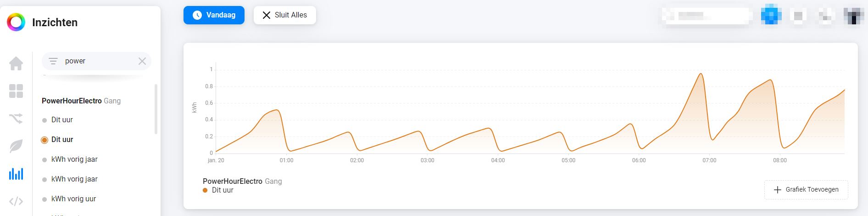Open the developer code brackets icon

[16, 201]
